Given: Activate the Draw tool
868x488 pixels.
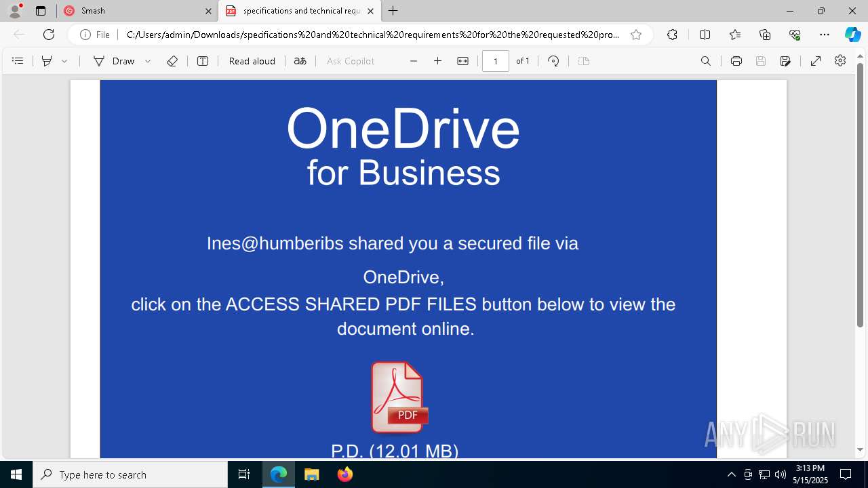Looking at the screenshot, I should click(114, 61).
